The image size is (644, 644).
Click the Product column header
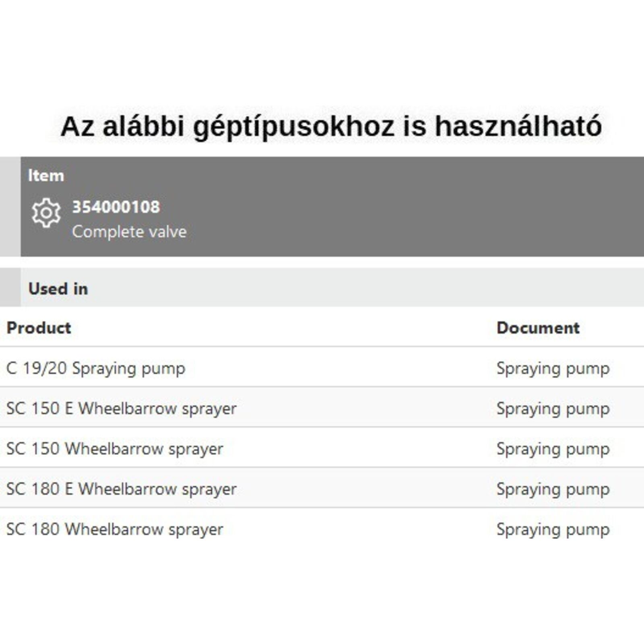click(39, 328)
